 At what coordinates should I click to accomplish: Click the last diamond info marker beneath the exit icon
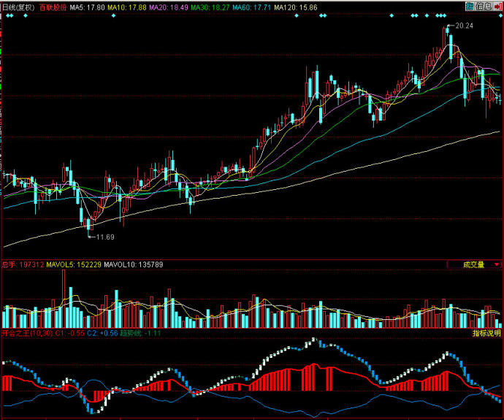(501, 15)
